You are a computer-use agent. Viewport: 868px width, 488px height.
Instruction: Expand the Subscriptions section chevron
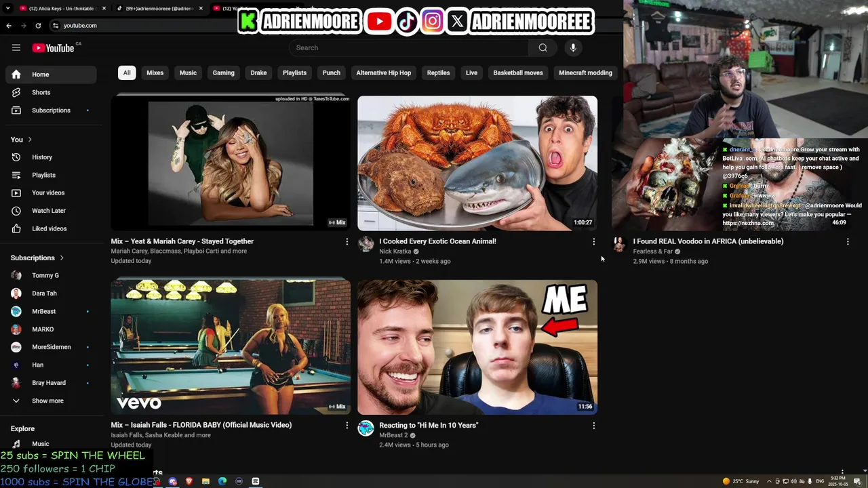(x=62, y=258)
